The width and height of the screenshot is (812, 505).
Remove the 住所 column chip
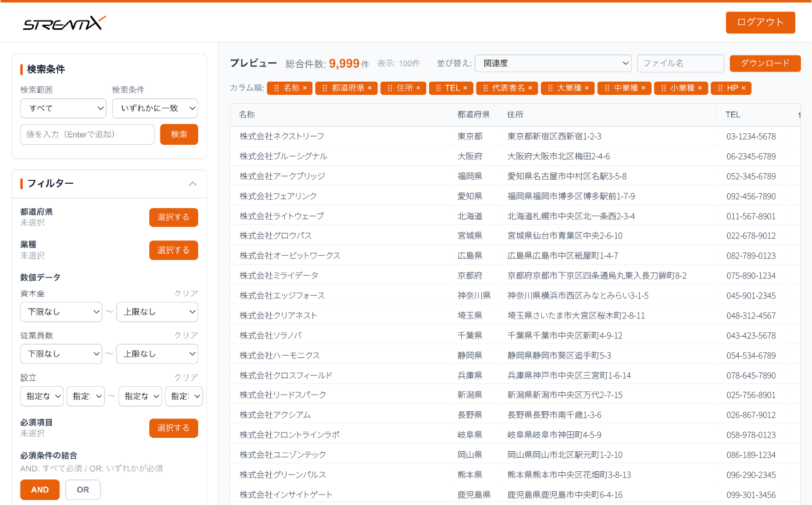(x=418, y=88)
